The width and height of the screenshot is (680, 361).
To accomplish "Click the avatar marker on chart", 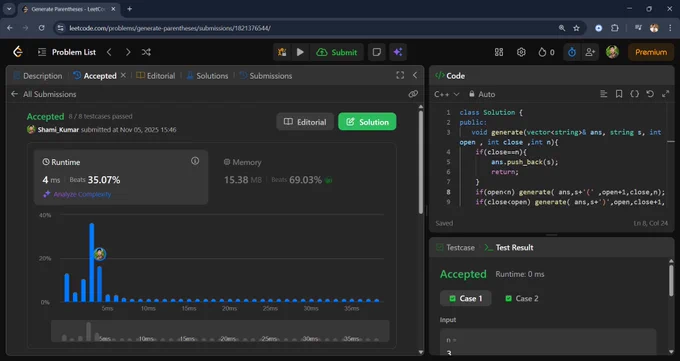I will pos(100,254).
